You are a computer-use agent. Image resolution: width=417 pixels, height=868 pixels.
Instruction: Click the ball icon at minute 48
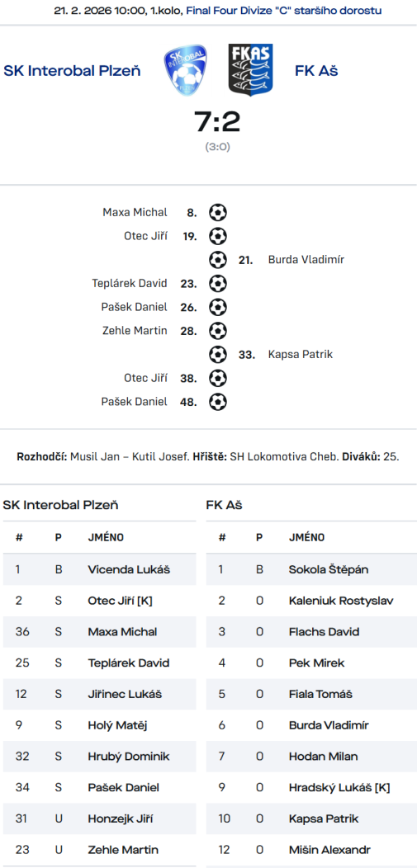[x=218, y=401]
